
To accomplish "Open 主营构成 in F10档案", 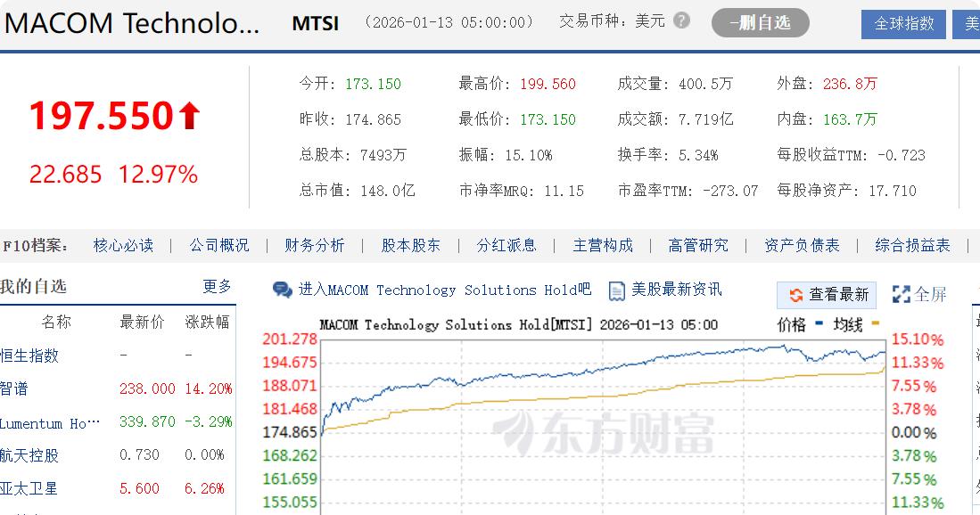I will point(603,245).
